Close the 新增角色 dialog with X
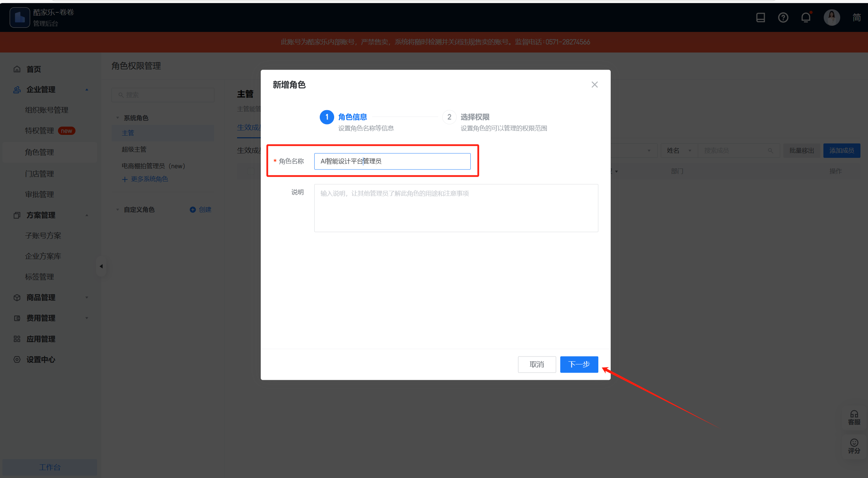The height and width of the screenshot is (478, 868). 595,85
